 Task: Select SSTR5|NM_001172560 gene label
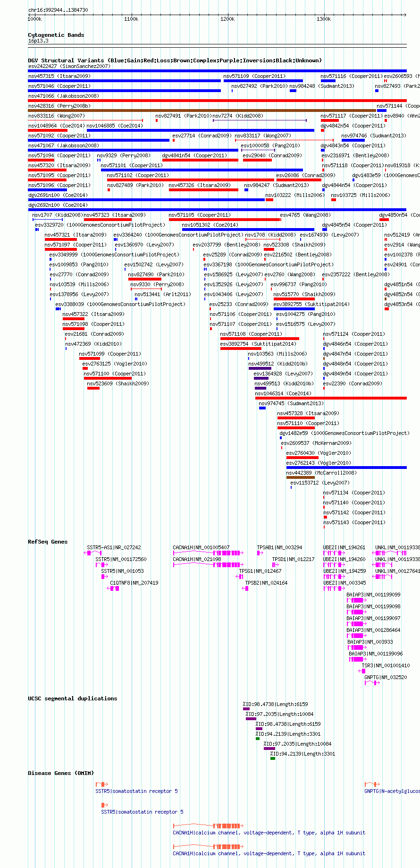(121, 559)
